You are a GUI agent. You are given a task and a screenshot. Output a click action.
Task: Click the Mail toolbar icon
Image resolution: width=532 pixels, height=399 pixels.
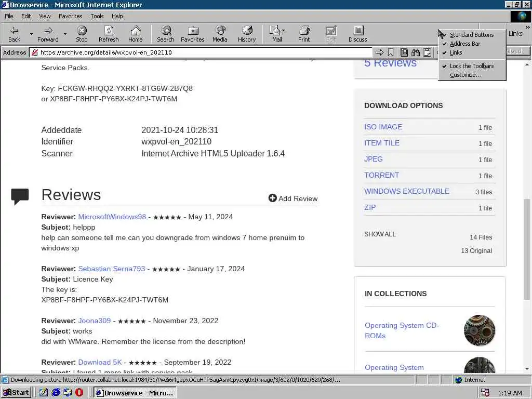coord(275,34)
